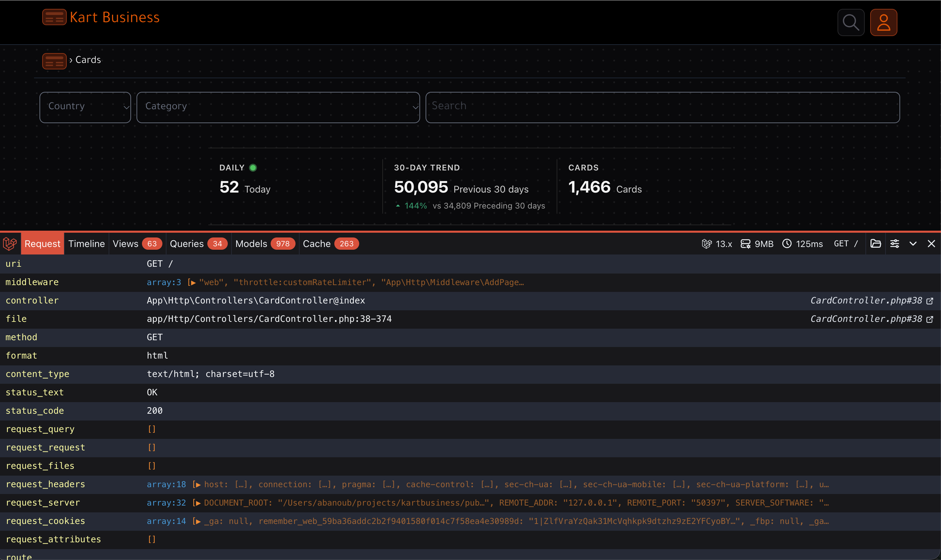
Task: Click the 125ms request duration indicator
Action: 802,244
